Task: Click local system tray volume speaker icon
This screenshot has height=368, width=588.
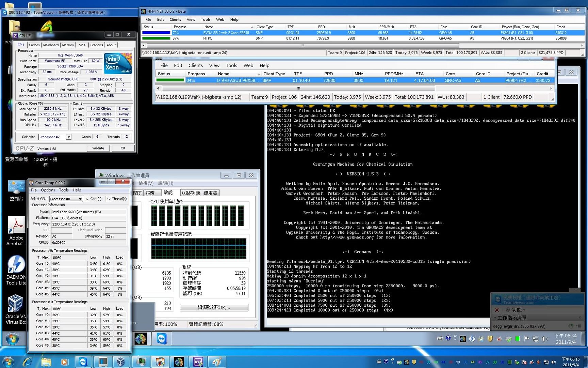Action: point(554,362)
